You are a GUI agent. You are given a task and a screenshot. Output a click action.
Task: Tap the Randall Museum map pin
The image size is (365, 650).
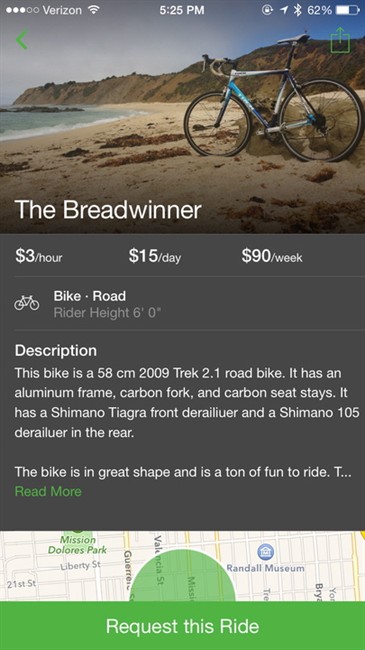click(265, 551)
